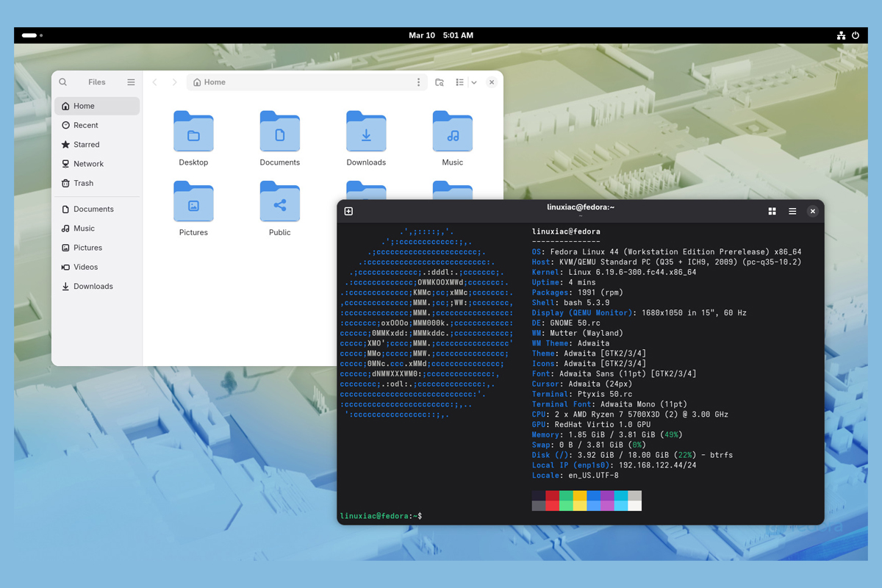Open Activities workspace indicator in top bar
Screen dimensions: 882x588
(32, 35)
